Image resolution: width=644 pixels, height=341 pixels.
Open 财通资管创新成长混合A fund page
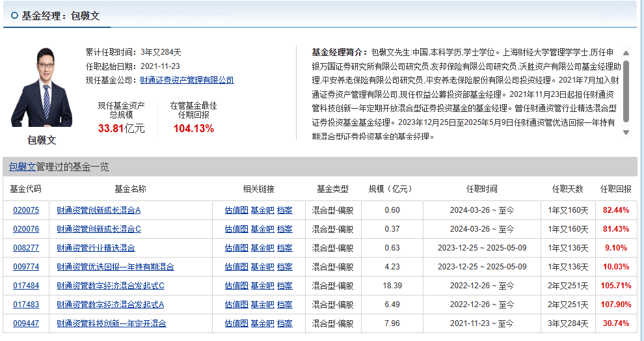pos(99,210)
